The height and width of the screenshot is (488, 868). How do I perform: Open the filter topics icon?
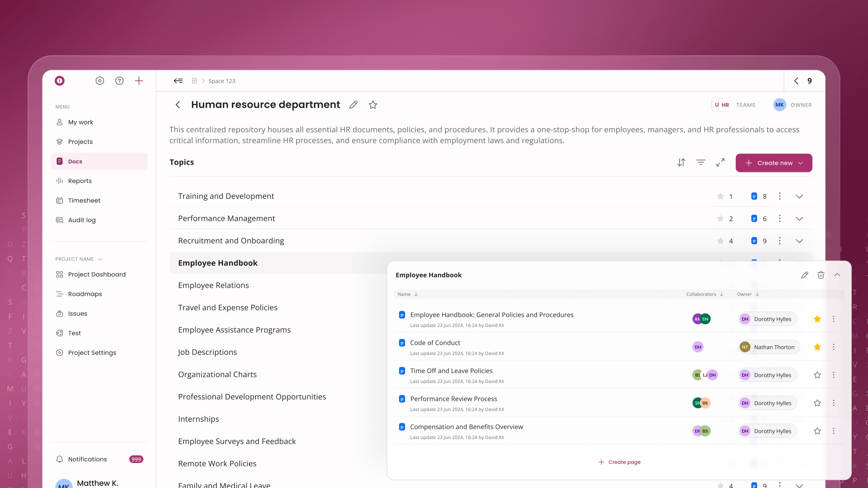coord(700,163)
